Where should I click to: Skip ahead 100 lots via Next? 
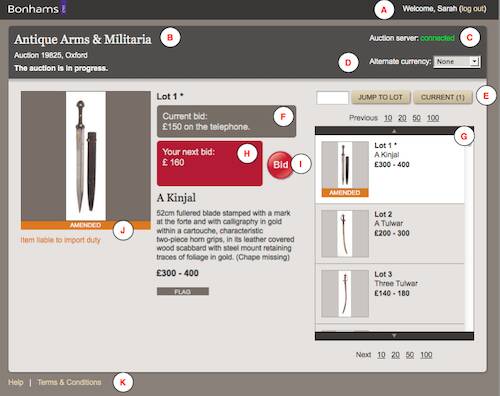(x=426, y=355)
